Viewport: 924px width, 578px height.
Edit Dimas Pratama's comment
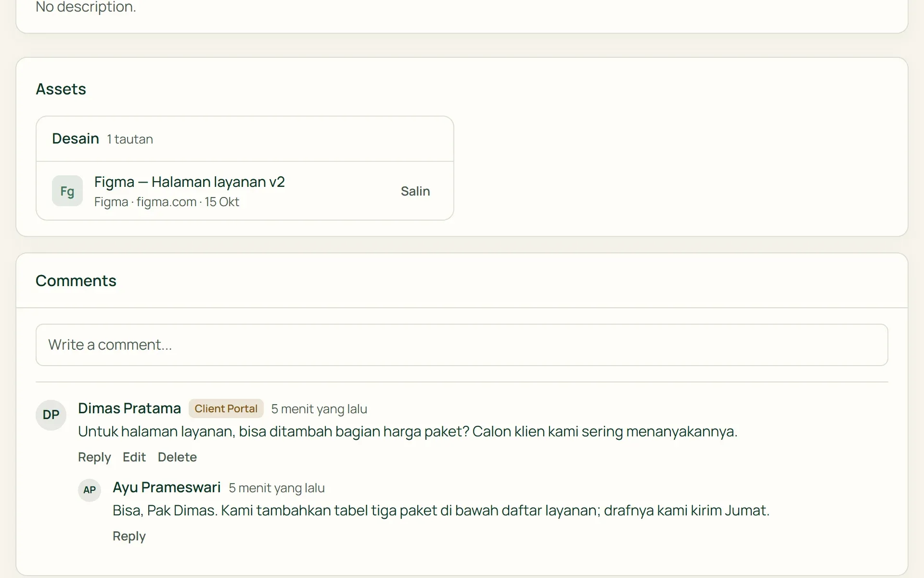pyautogui.click(x=134, y=457)
